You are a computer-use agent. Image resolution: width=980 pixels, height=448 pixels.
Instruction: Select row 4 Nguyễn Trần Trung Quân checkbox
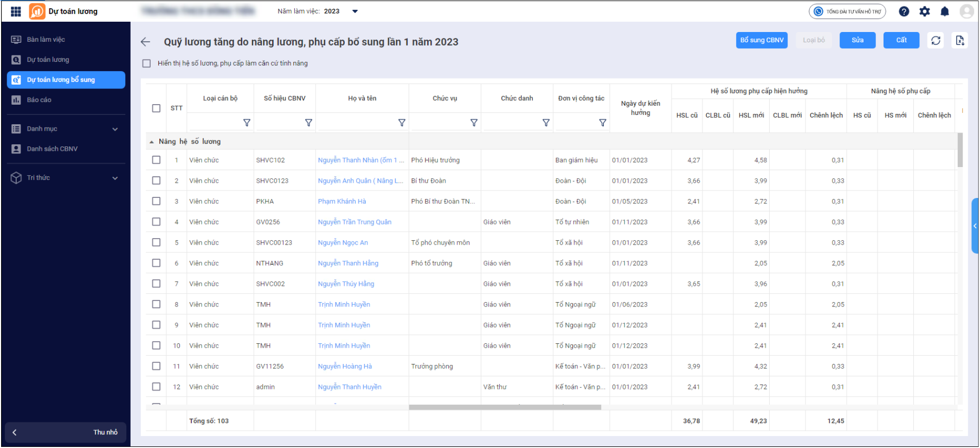(156, 222)
